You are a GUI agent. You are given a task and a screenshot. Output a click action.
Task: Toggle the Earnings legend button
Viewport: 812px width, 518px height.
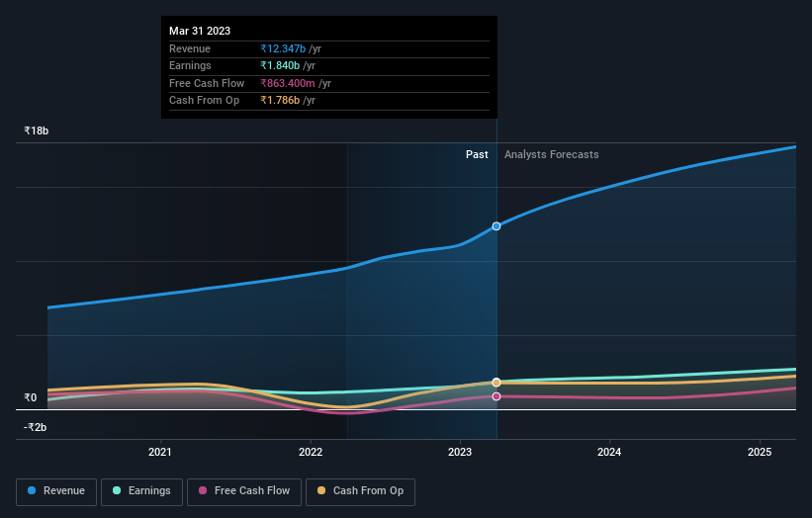pyautogui.click(x=141, y=491)
